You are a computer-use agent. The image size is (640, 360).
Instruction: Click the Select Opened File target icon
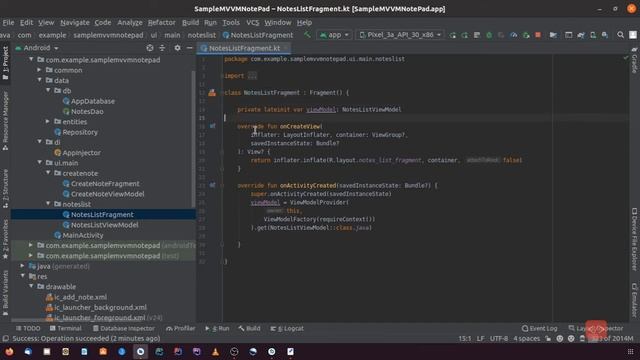pyautogui.click(x=150, y=48)
